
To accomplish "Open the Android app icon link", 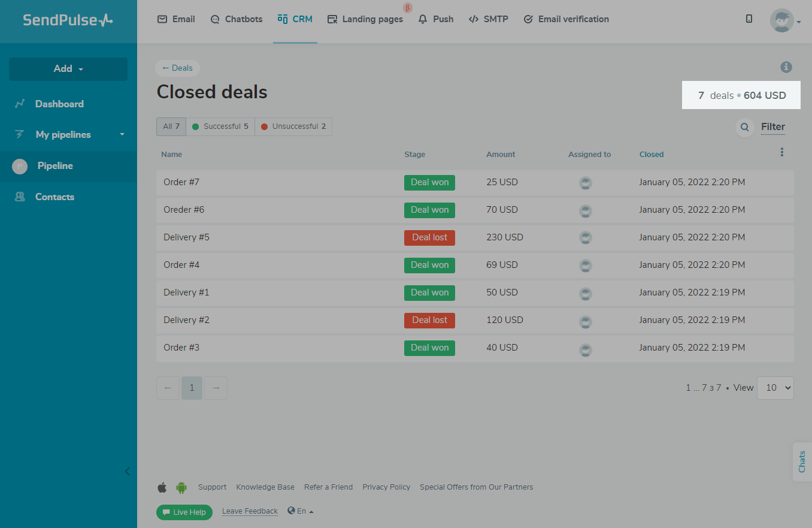I will [181, 487].
